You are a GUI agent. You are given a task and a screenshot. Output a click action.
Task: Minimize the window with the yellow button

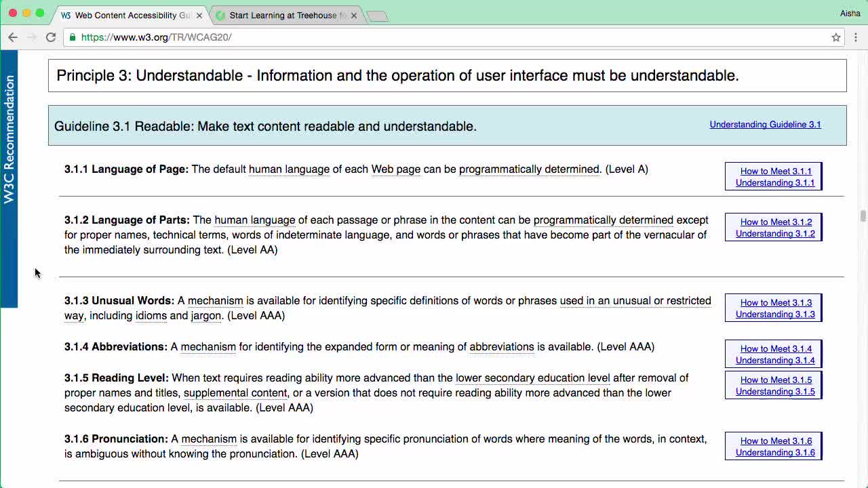pyautogui.click(x=26, y=14)
